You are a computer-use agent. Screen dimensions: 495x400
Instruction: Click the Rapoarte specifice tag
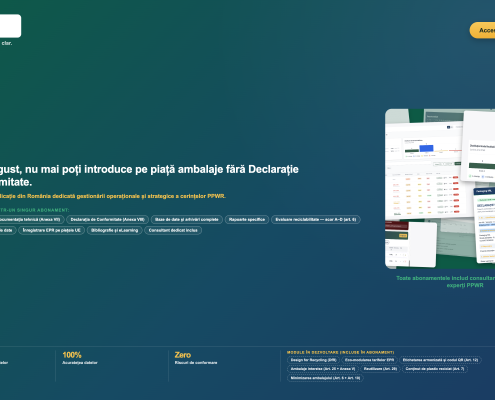[247, 220]
